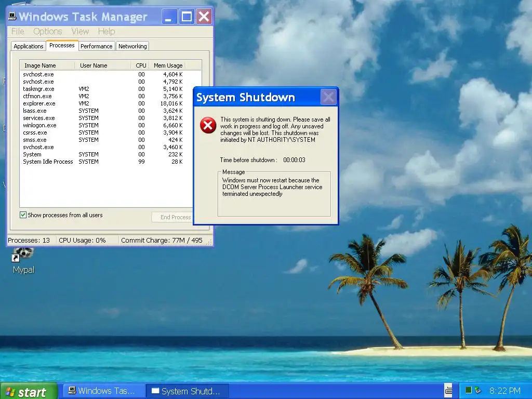Switch to the Networking tab
The height and width of the screenshot is (399, 532).
(132, 46)
